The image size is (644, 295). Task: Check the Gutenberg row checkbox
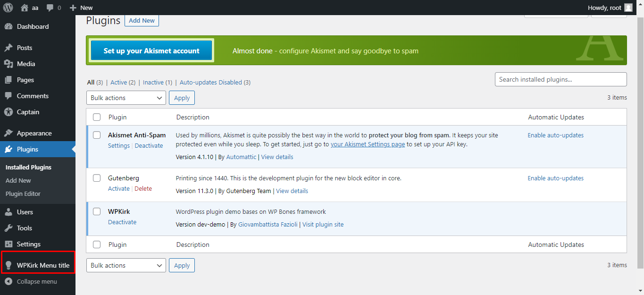[97, 178]
